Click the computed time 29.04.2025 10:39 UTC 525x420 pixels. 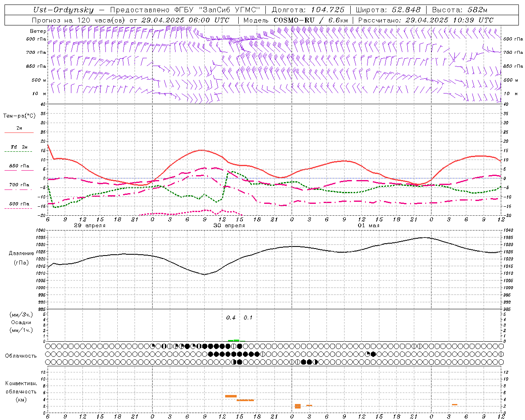coord(449,20)
